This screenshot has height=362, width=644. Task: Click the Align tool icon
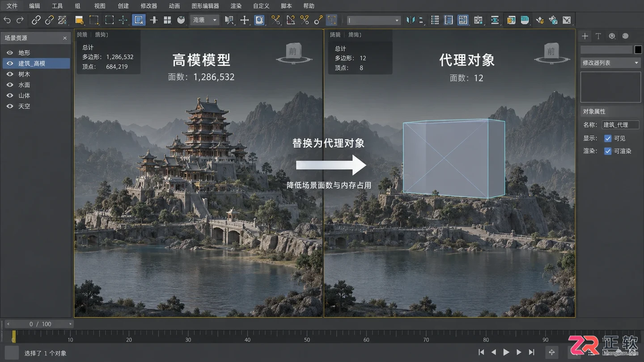pos(422,20)
